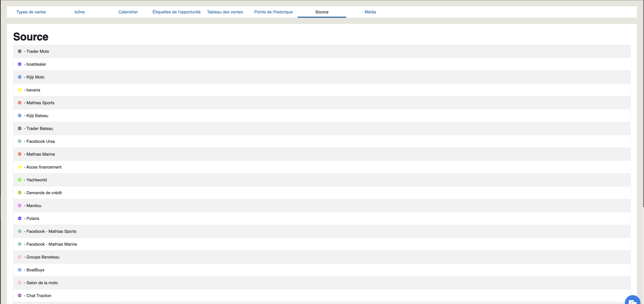644x304 pixels.
Task: Click the dark blue globe icon beside Polaris
Action: pyautogui.click(x=19, y=218)
